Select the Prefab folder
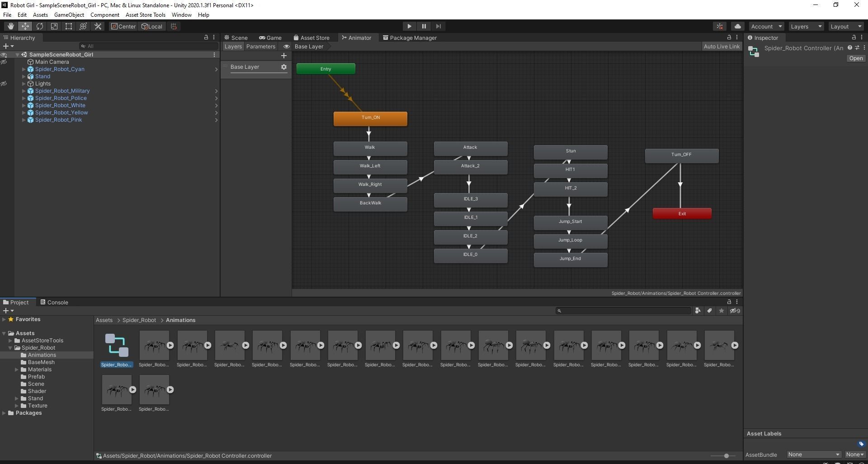This screenshot has width=868, height=464. pyautogui.click(x=36, y=377)
